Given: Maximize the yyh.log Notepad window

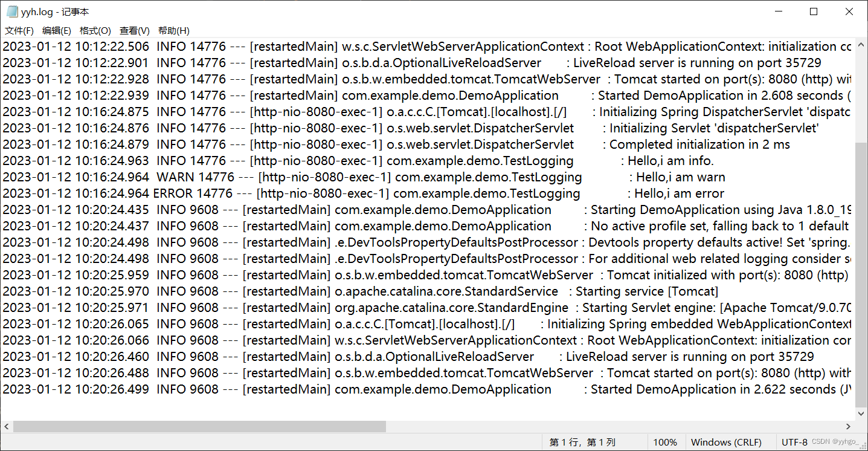Looking at the screenshot, I should click(x=814, y=11).
